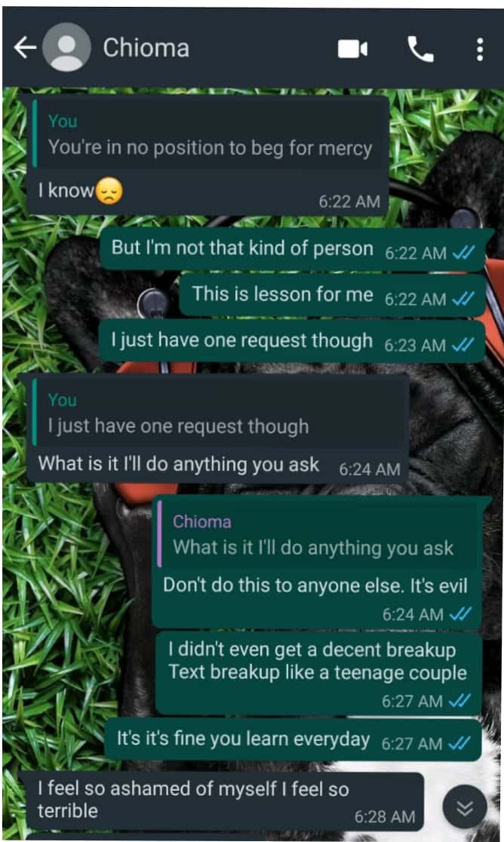Jump to latest messages with down chevron
Viewport: 504px width, 842px height.
(x=465, y=807)
